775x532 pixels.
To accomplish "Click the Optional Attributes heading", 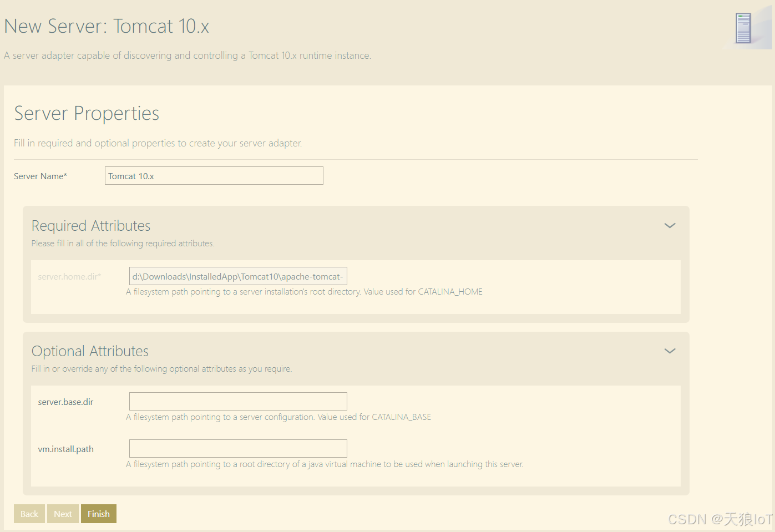I will (90, 351).
